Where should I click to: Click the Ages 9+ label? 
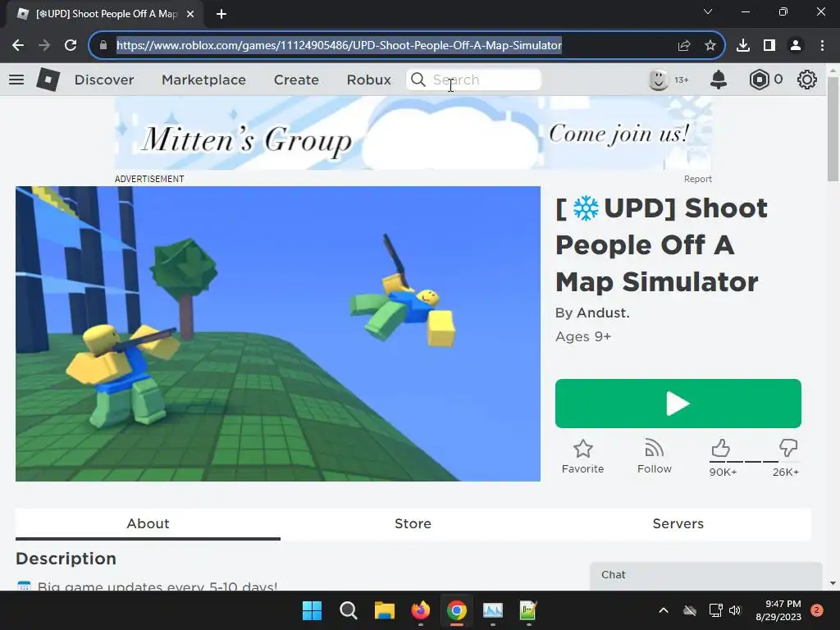(x=583, y=336)
